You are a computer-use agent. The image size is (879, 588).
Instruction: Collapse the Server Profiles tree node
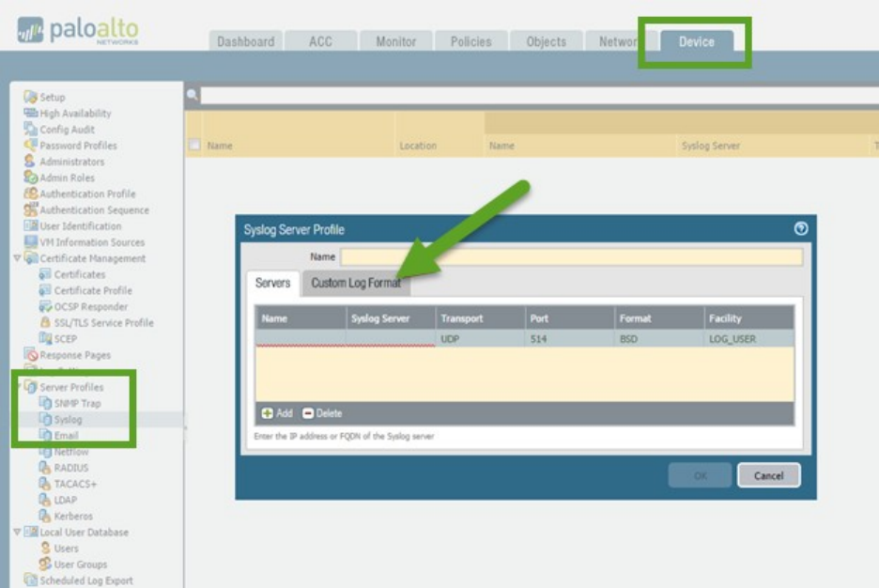(x=18, y=387)
